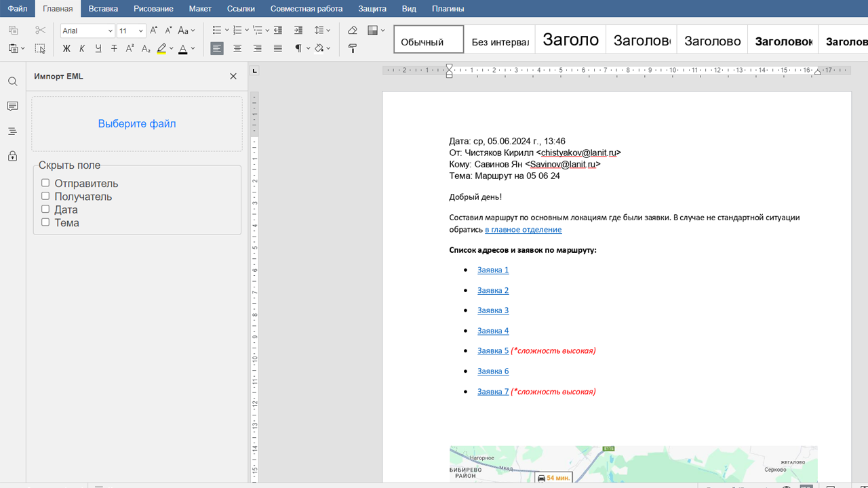This screenshot has width=868, height=488.
Task: Switch to the Вставка tab
Action: click(103, 9)
